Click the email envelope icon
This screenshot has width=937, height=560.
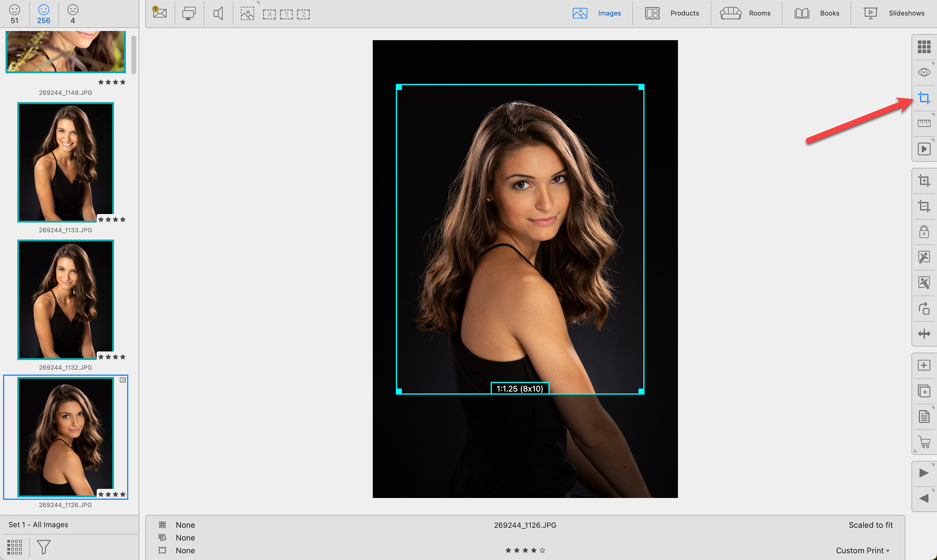pyautogui.click(x=160, y=13)
